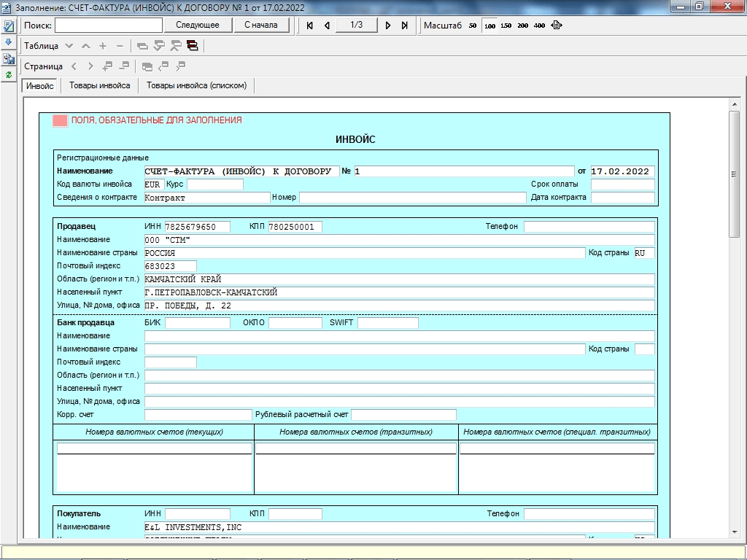747x560 pixels.
Task: Click the buyer name E&L INVESTMENTS,INC field
Action: [x=399, y=527]
